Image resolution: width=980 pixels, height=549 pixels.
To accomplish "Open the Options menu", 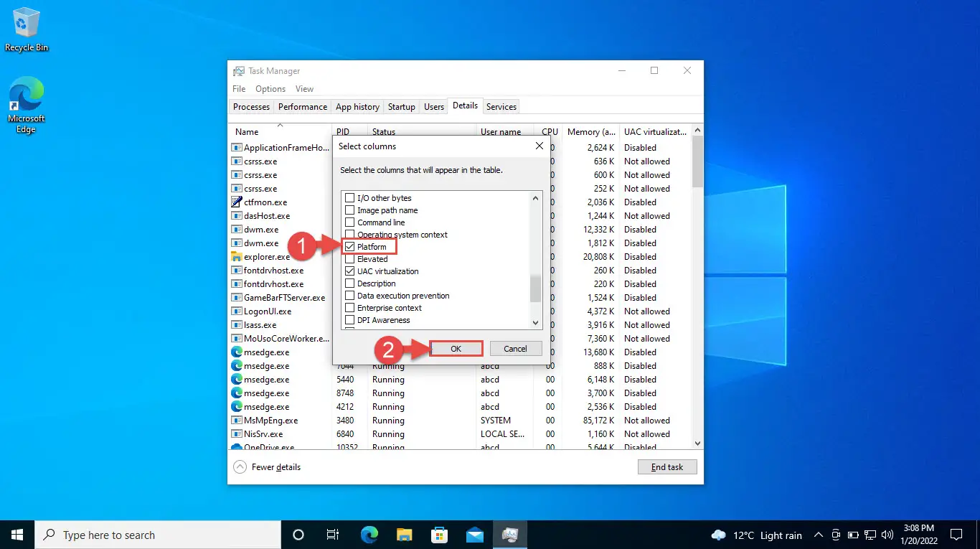I will coord(270,89).
